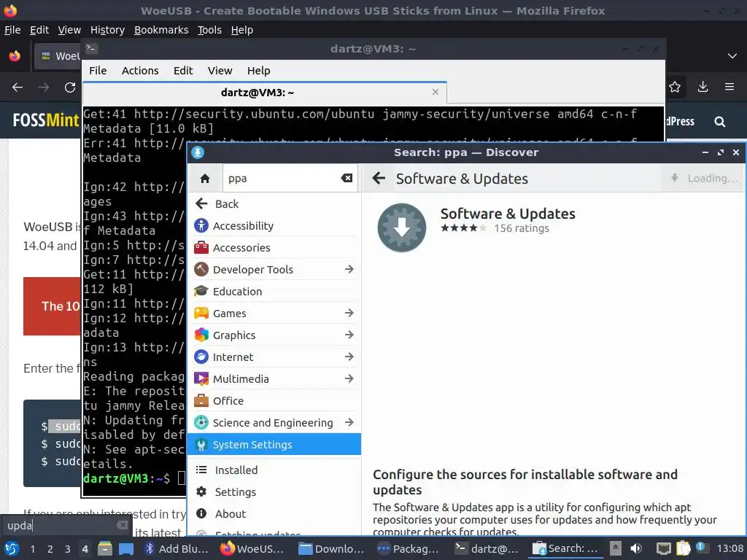Switch to WoeUSB Firefox taskbar entry
Viewport: 747px width, 560px height.
click(252, 549)
